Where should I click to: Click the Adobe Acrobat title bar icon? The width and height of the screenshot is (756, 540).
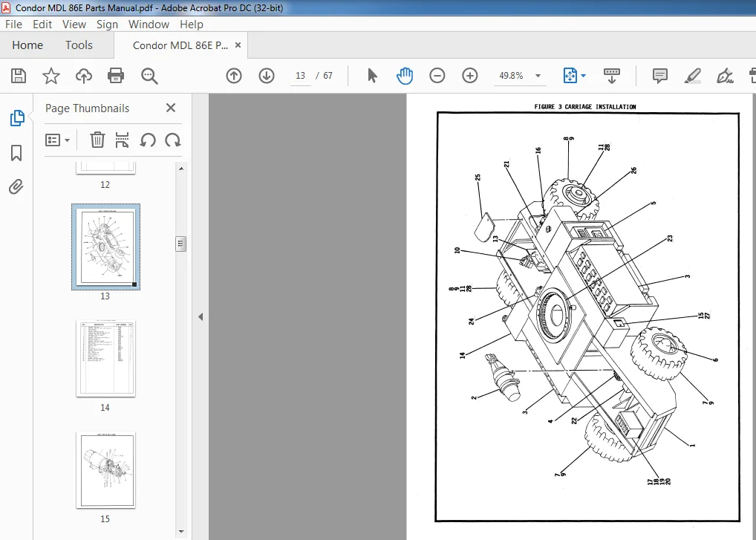point(6,7)
